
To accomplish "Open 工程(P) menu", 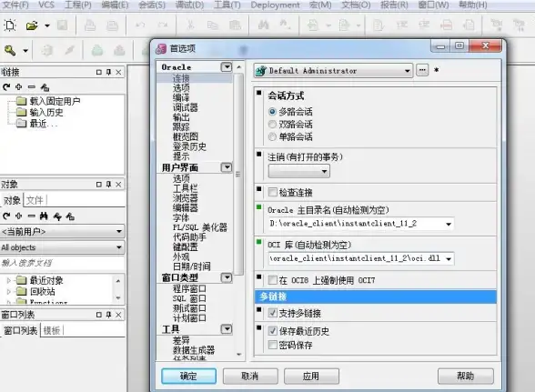I will (78, 5).
